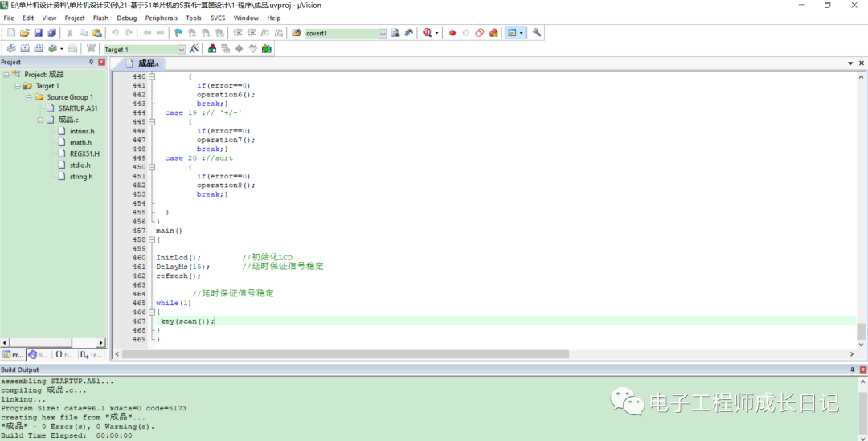Select the 成品.c editor tab
This screenshot has height=441, width=868.
click(x=143, y=63)
